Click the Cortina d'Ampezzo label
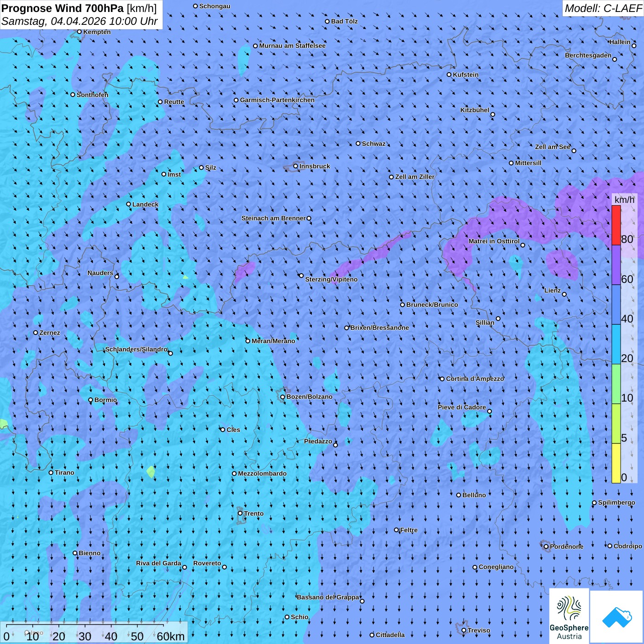The height and width of the screenshot is (644, 644). 475,379
